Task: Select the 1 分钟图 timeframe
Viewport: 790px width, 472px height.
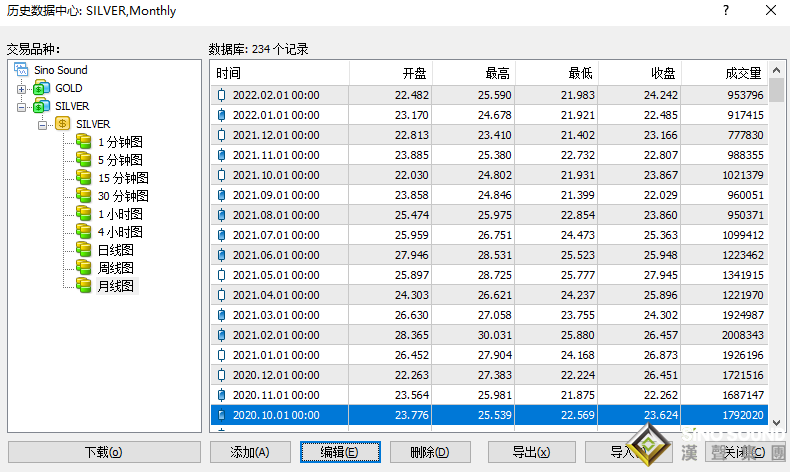Action: [120, 142]
